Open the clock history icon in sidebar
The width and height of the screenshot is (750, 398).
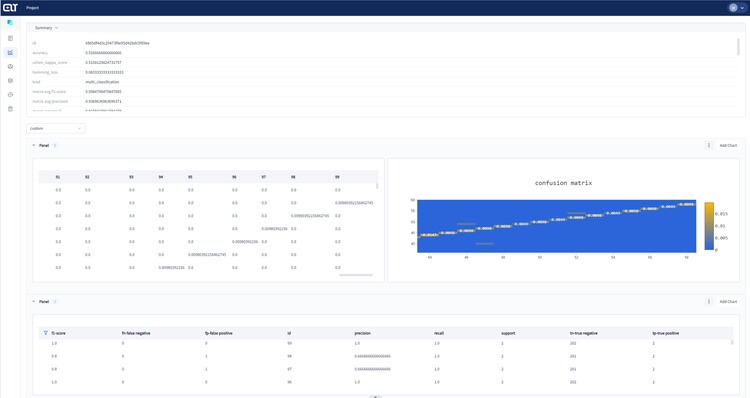point(10,95)
